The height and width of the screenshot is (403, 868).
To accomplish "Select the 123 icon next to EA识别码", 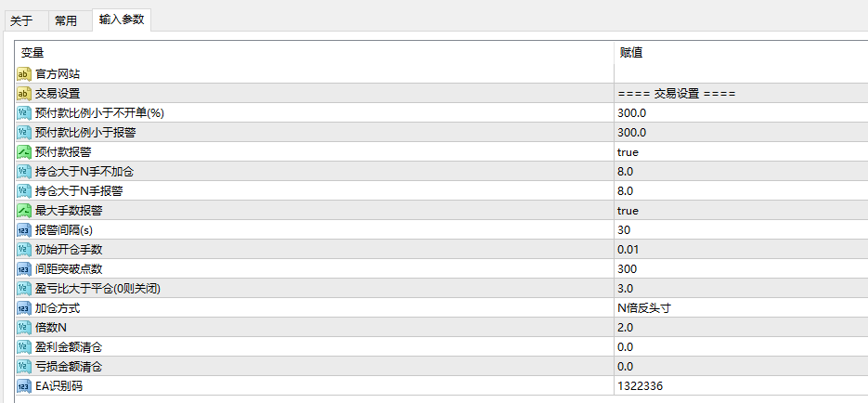I will click(x=24, y=386).
